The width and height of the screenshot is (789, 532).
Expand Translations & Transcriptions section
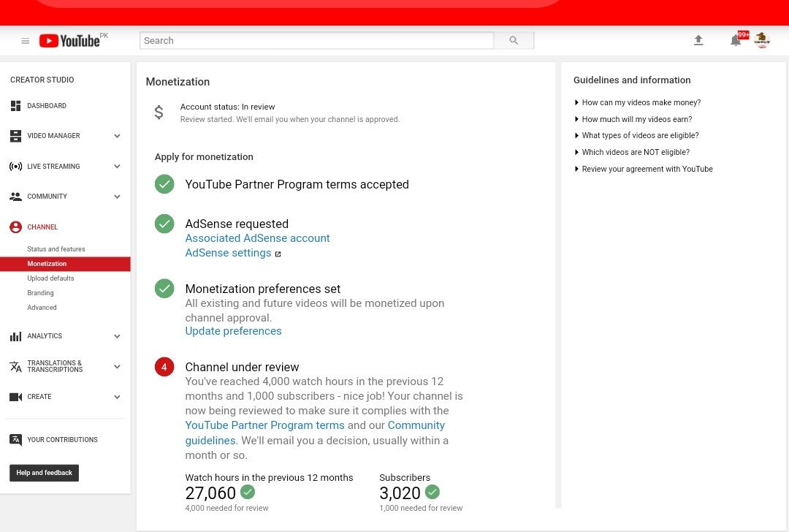point(117,366)
